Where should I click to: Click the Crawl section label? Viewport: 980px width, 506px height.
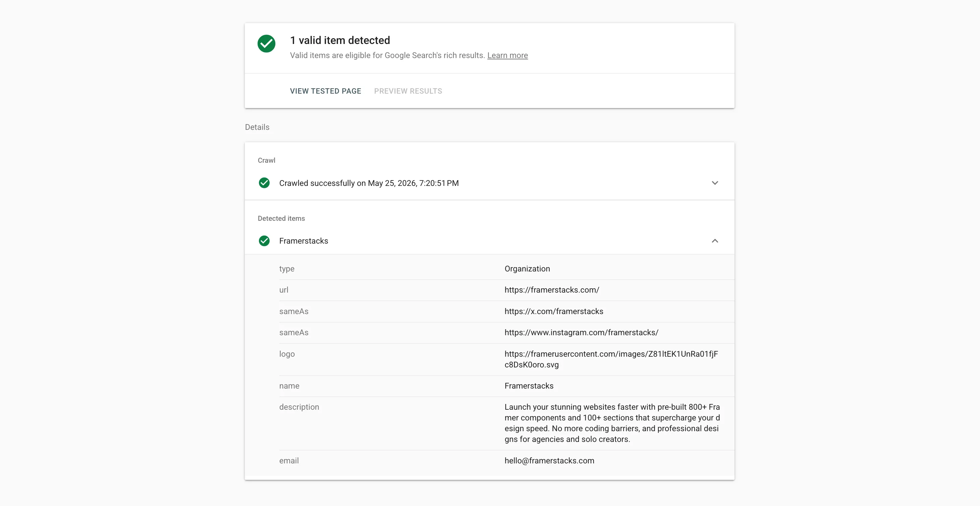266,160
